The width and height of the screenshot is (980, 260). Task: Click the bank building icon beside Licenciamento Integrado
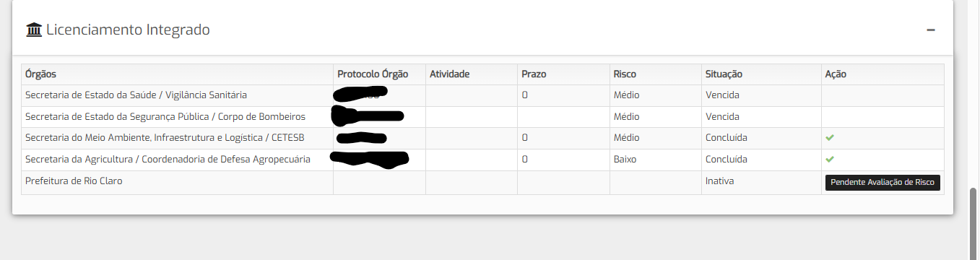(33, 30)
